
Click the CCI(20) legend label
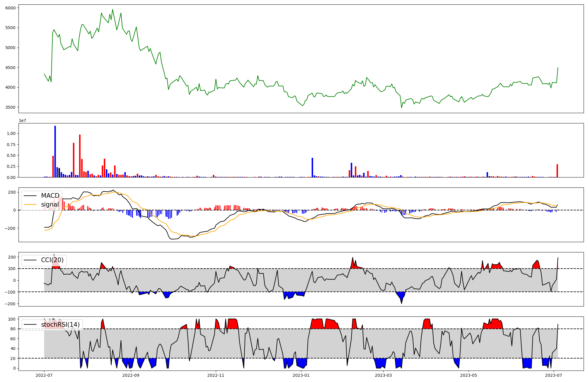point(52,260)
